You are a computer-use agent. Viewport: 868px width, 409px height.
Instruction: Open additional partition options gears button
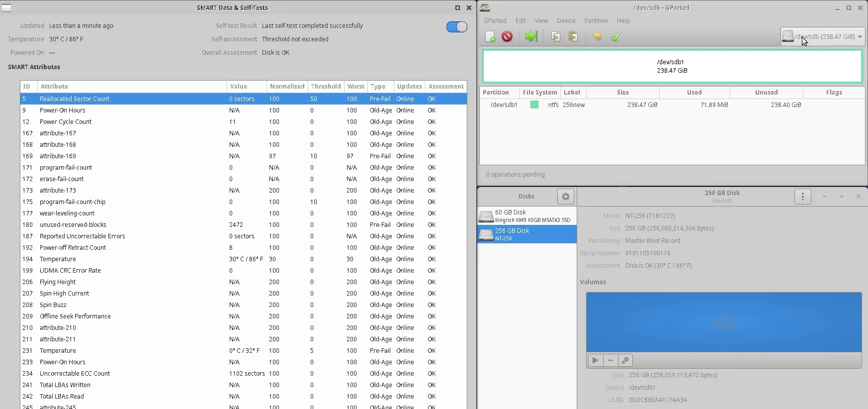click(x=625, y=360)
